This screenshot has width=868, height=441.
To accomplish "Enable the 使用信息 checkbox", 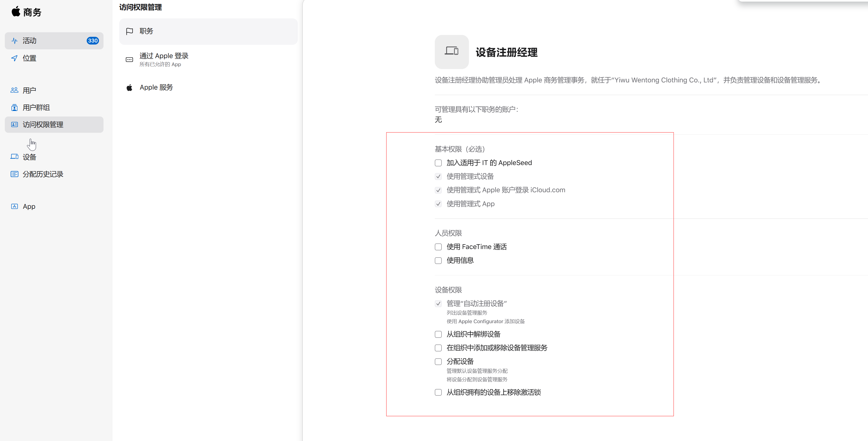I will (438, 261).
